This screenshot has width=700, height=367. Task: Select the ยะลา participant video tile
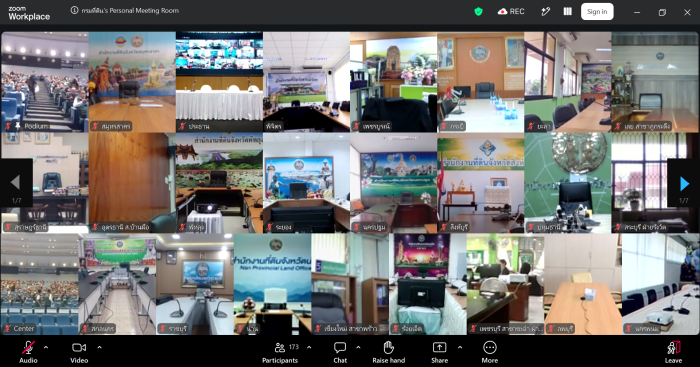(568, 82)
